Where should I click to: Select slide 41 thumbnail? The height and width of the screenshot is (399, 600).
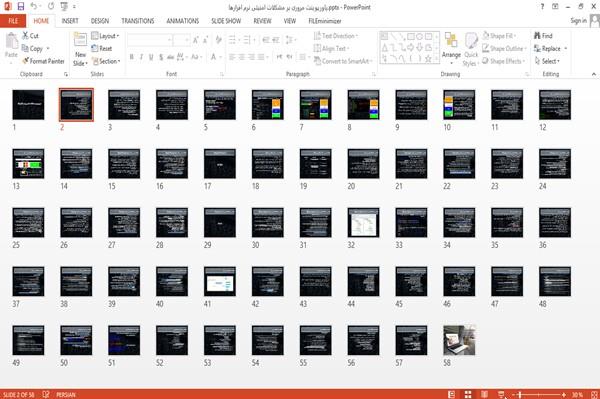220,282
